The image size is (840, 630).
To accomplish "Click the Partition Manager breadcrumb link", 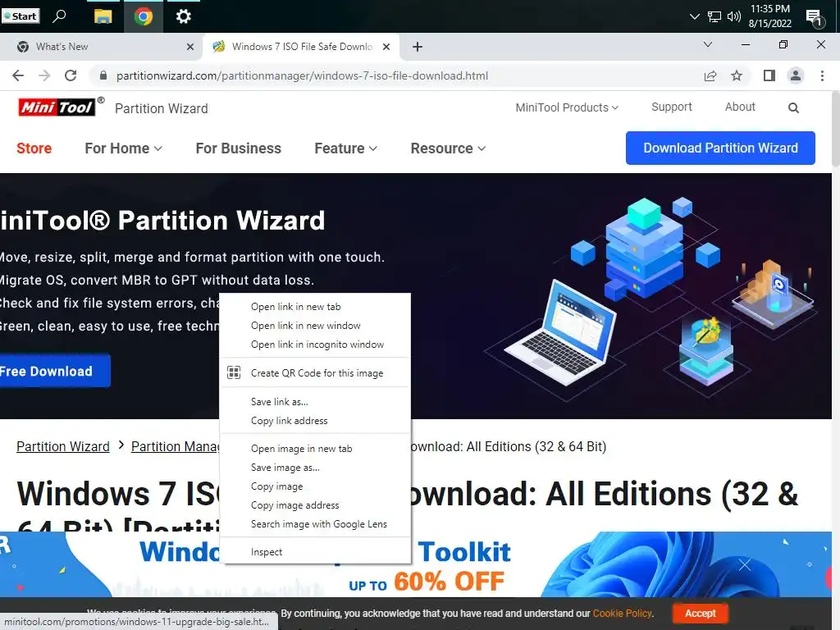I will click(176, 446).
